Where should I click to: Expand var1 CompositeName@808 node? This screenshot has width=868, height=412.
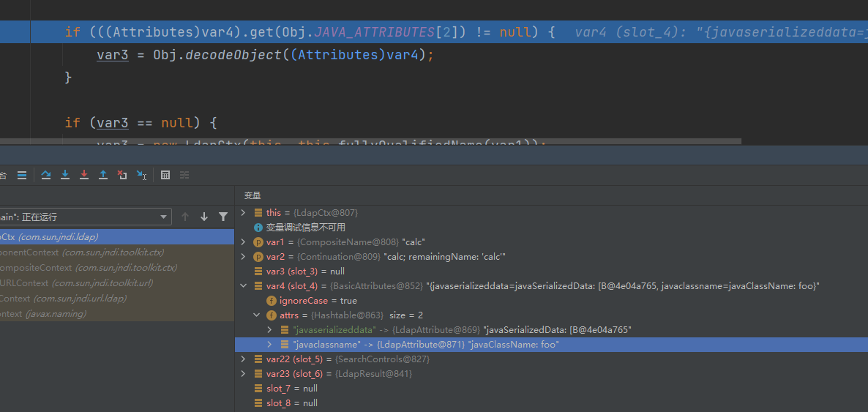click(242, 242)
